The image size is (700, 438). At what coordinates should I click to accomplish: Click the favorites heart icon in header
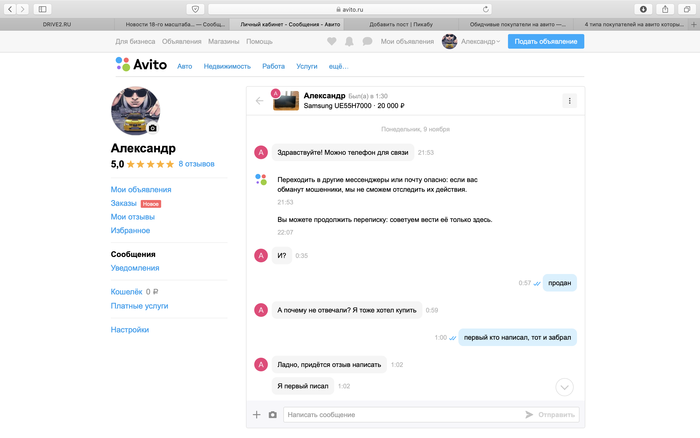(332, 41)
